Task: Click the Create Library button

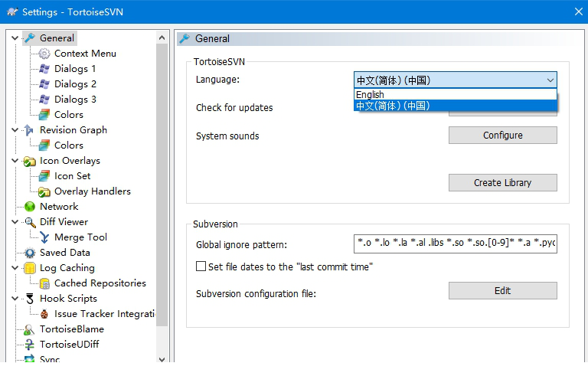Action: click(502, 183)
